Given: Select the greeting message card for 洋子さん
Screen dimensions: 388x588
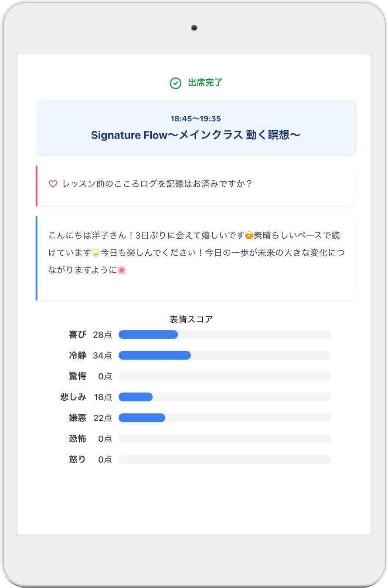Looking at the screenshot, I should click(196, 258).
